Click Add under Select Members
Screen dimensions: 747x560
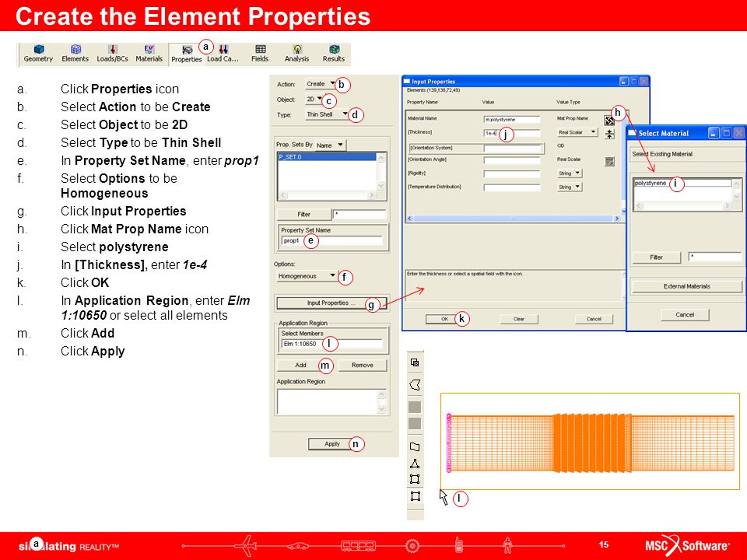300,366
